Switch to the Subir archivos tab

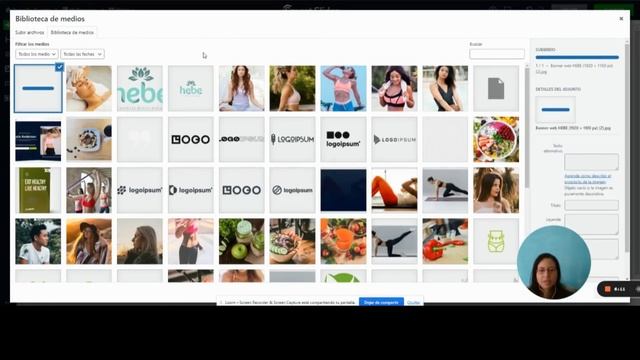[x=29, y=32]
